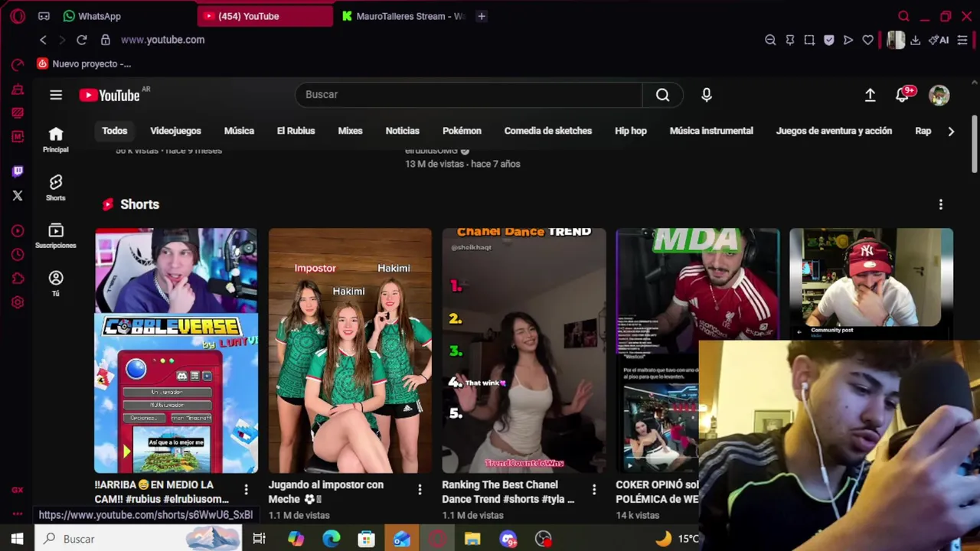Open the Opera profile picture in toolbar

896,40
